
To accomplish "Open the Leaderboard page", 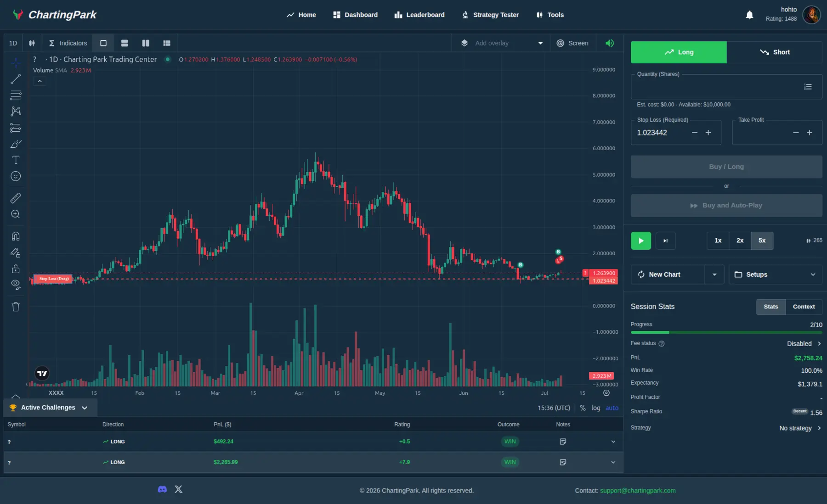I will 419,15.
